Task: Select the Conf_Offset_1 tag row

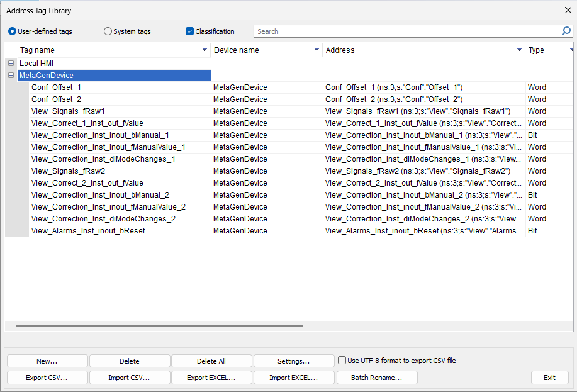Action: click(289, 87)
